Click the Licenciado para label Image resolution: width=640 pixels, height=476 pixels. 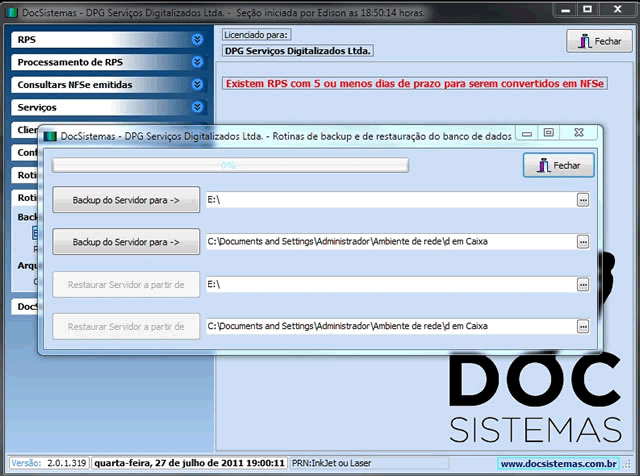(x=256, y=35)
